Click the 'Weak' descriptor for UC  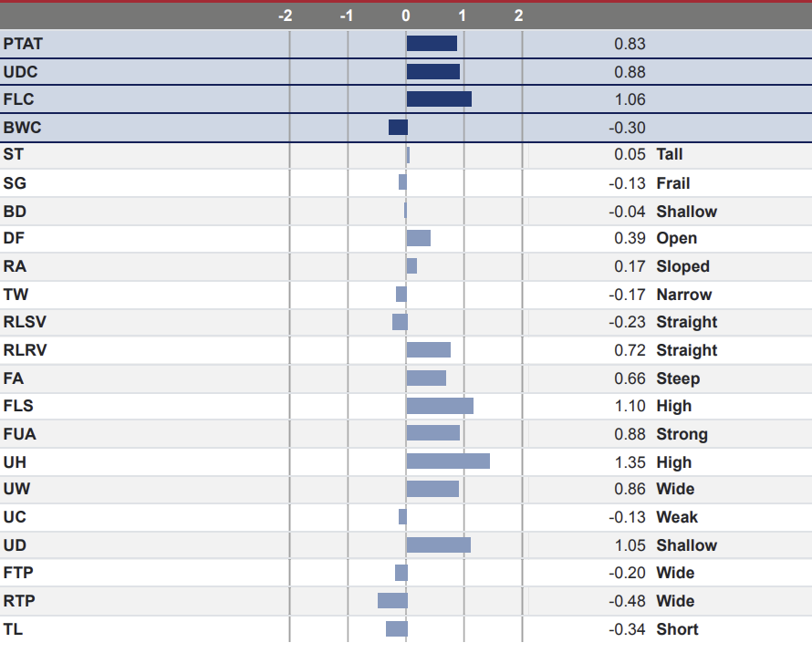(x=677, y=517)
